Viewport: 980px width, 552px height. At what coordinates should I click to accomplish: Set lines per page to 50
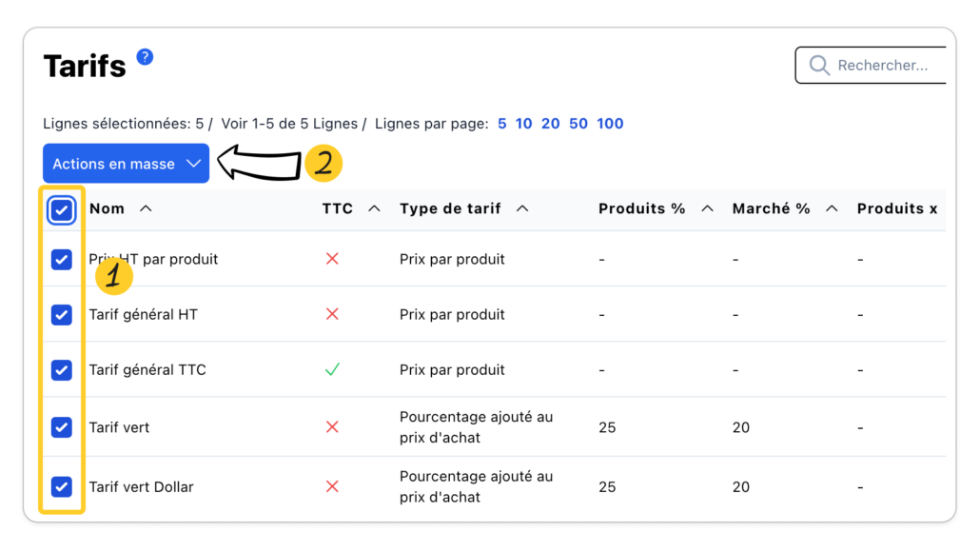click(578, 124)
